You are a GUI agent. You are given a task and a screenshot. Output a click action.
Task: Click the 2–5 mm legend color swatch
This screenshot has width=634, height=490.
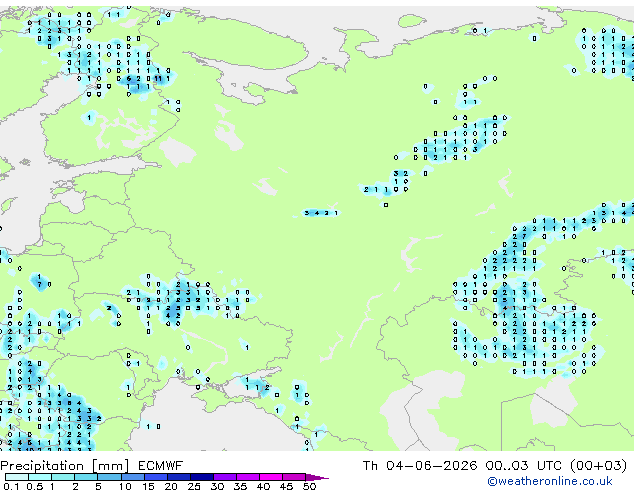pyautogui.click(x=86, y=477)
